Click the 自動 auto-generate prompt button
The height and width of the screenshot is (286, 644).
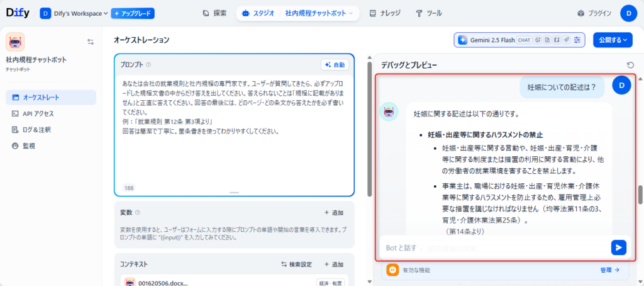334,65
